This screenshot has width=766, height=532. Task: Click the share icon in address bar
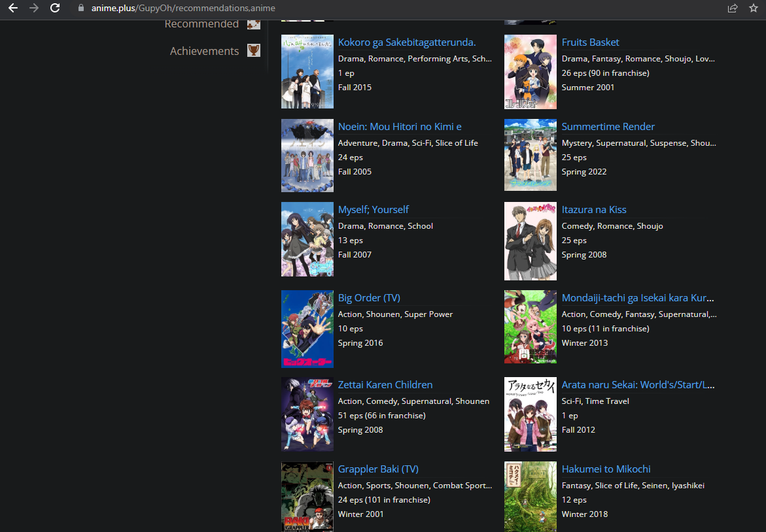click(732, 8)
